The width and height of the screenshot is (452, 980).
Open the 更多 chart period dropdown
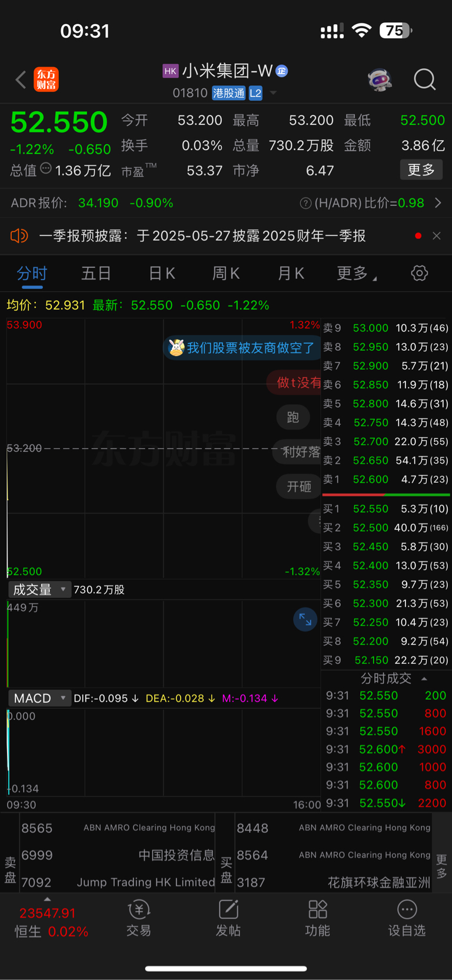click(x=357, y=274)
